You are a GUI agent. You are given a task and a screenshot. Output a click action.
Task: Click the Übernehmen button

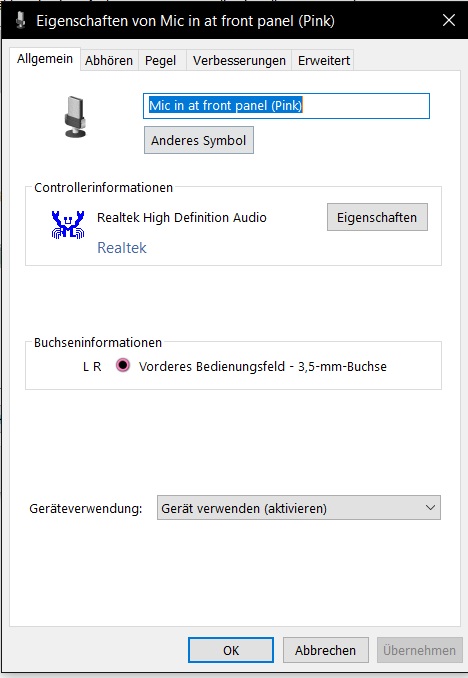[419, 650]
